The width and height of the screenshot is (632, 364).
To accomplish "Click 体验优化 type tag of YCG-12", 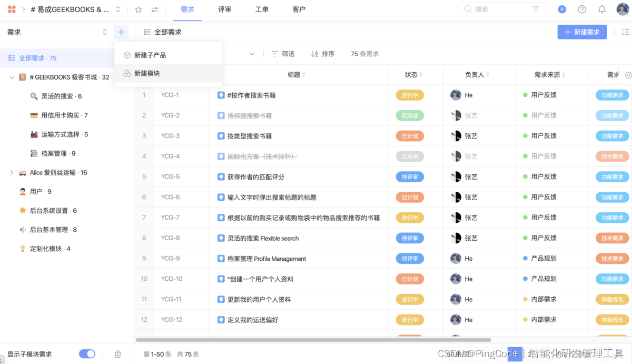I will pyautogui.click(x=613, y=320).
